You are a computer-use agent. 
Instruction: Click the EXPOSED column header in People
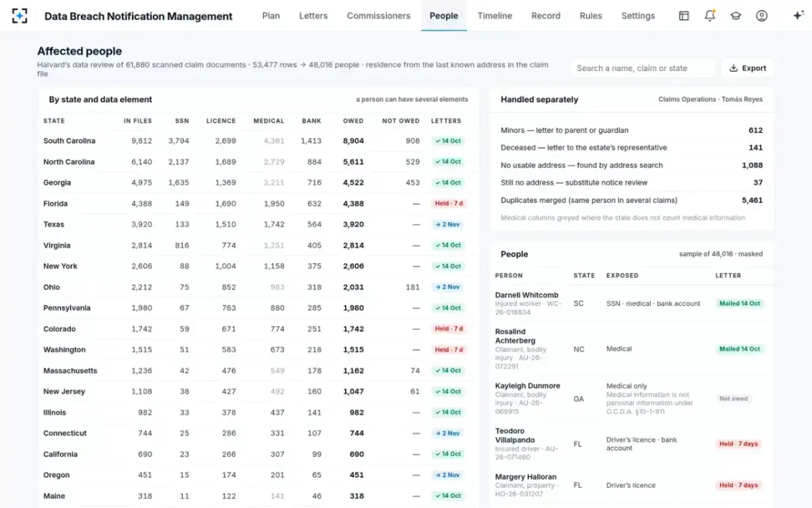tap(623, 276)
